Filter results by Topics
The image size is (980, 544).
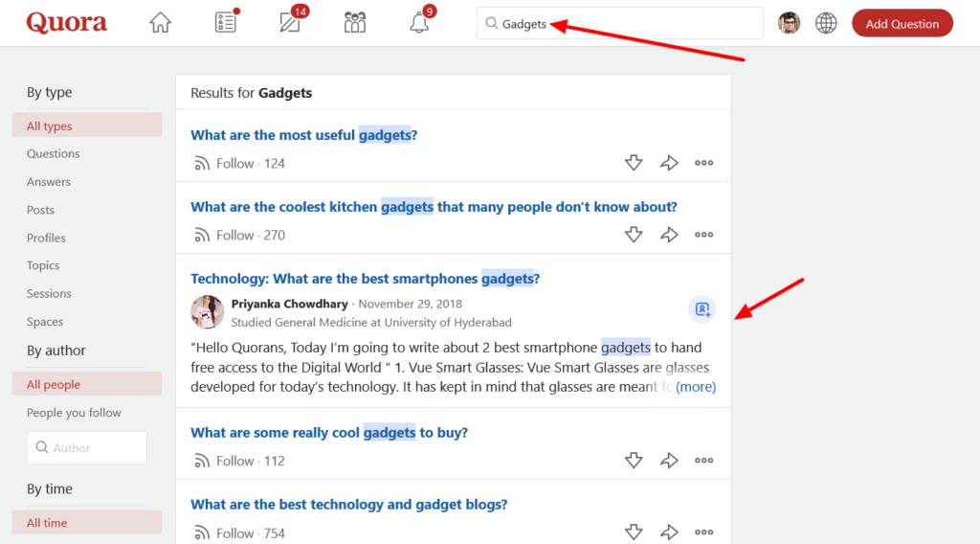43,265
